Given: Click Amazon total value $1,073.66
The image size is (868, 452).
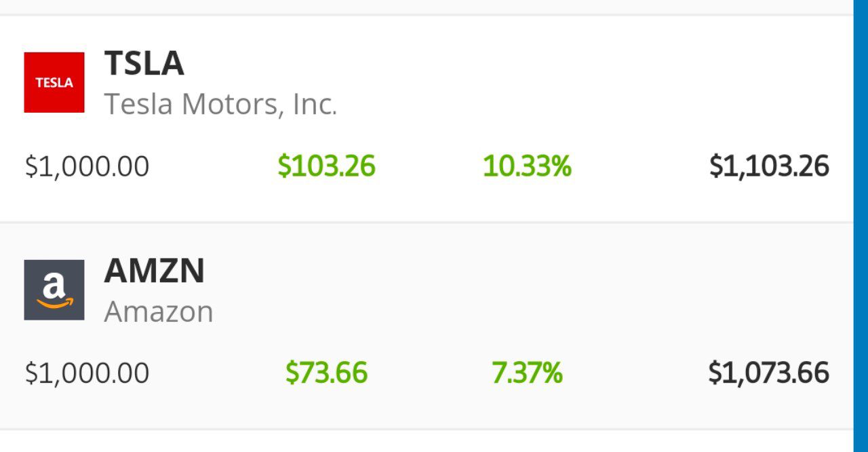Looking at the screenshot, I should click(769, 373).
